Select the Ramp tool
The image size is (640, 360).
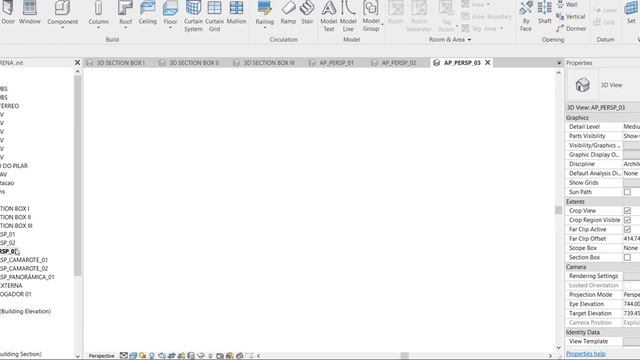288,13
